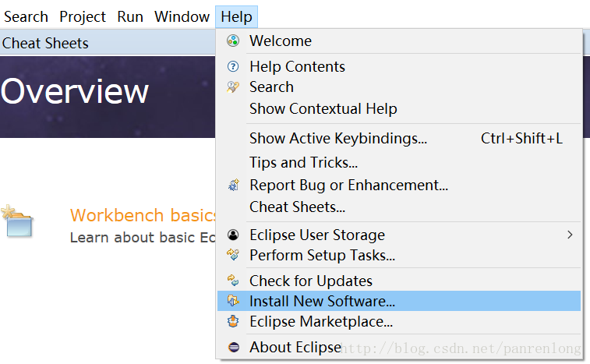590x364 pixels.
Task: Click the Eclipse Marketplace icon
Action: pyautogui.click(x=233, y=321)
